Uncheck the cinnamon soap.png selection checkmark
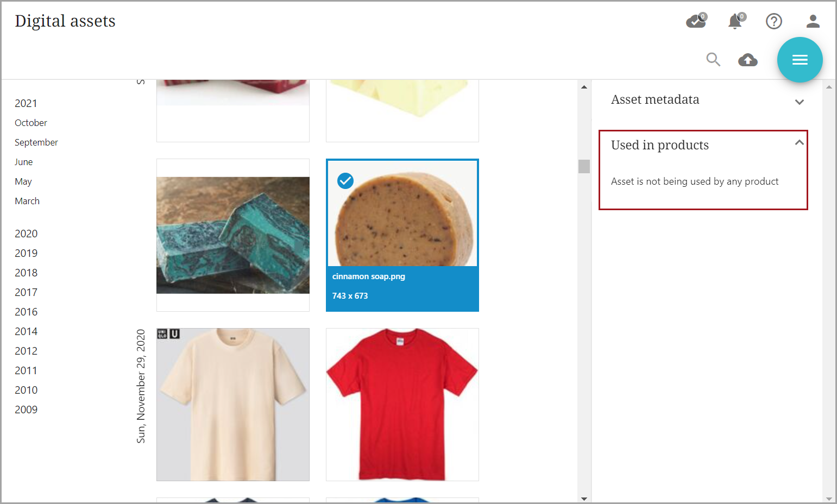This screenshot has height=504, width=837. 345,180
